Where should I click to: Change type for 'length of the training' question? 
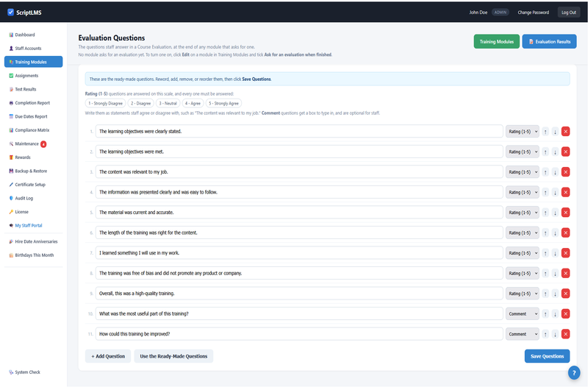coord(523,232)
